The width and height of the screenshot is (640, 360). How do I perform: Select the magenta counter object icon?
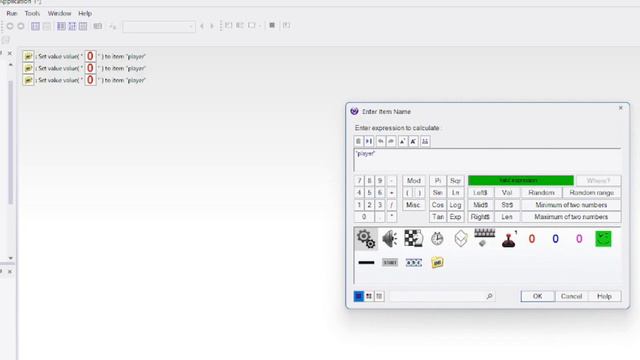pyautogui.click(x=579, y=239)
